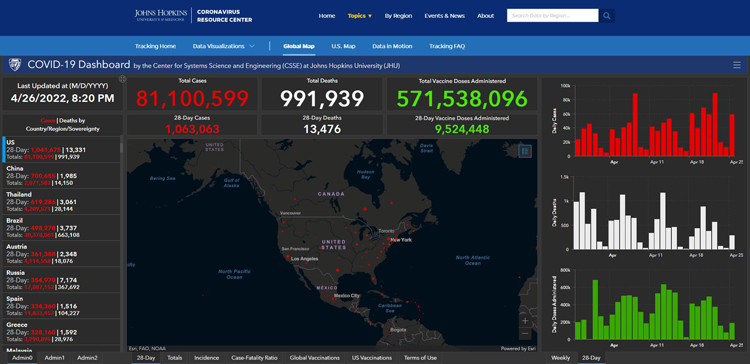Click Tracking Home link
This screenshot has width=750, height=364.
click(155, 46)
